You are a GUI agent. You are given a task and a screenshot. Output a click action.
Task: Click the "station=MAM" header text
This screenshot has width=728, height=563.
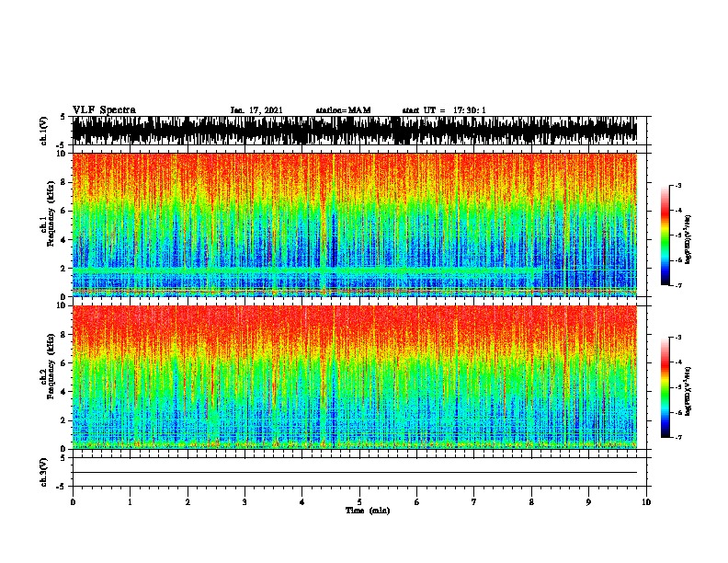click(343, 110)
